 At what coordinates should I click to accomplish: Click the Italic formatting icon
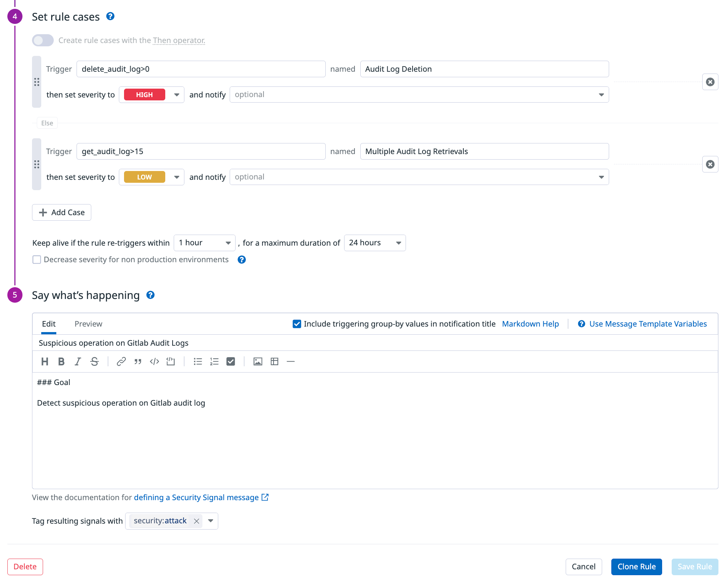click(78, 362)
